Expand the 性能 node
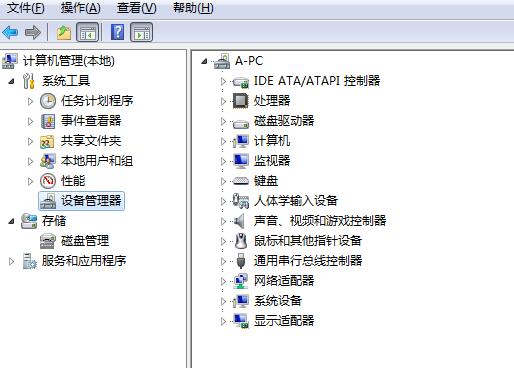The image size is (514, 368). [30, 181]
